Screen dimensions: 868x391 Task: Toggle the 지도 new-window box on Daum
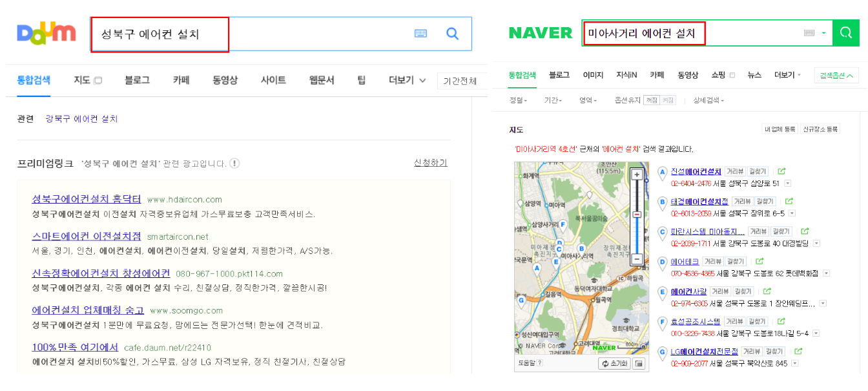click(x=98, y=81)
